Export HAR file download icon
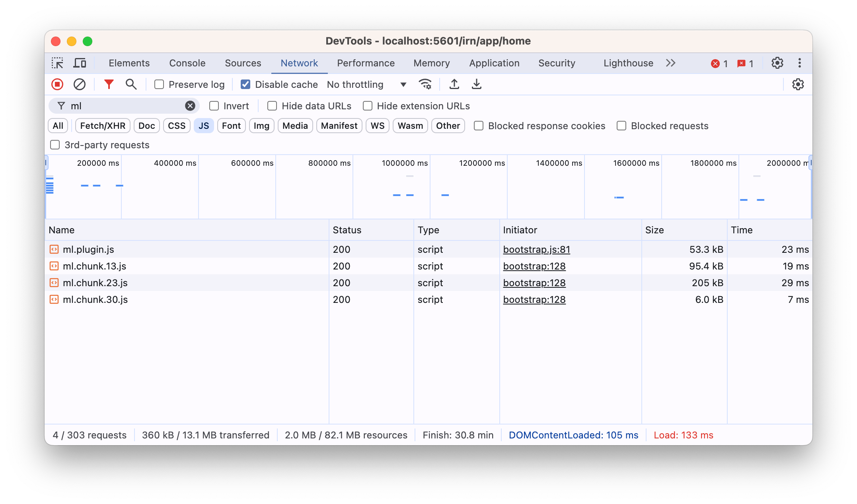This screenshot has width=857, height=504. (477, 84)
